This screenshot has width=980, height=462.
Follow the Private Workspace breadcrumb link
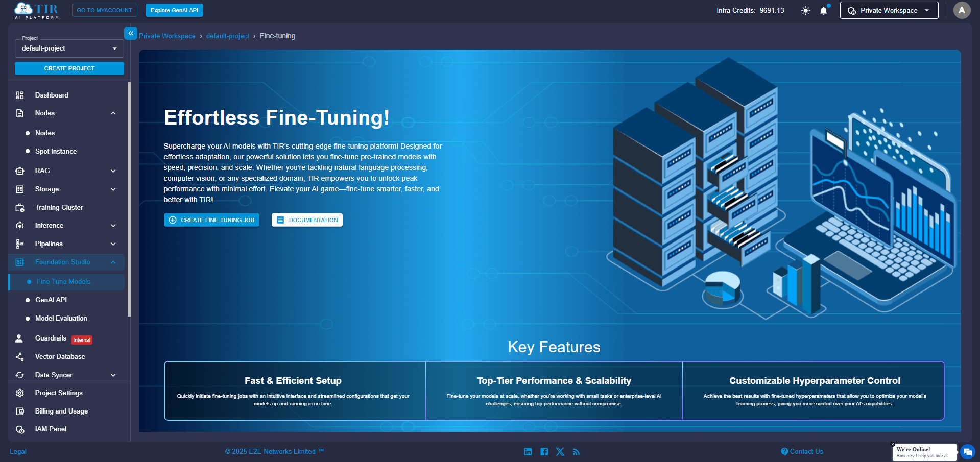(167, 36)
